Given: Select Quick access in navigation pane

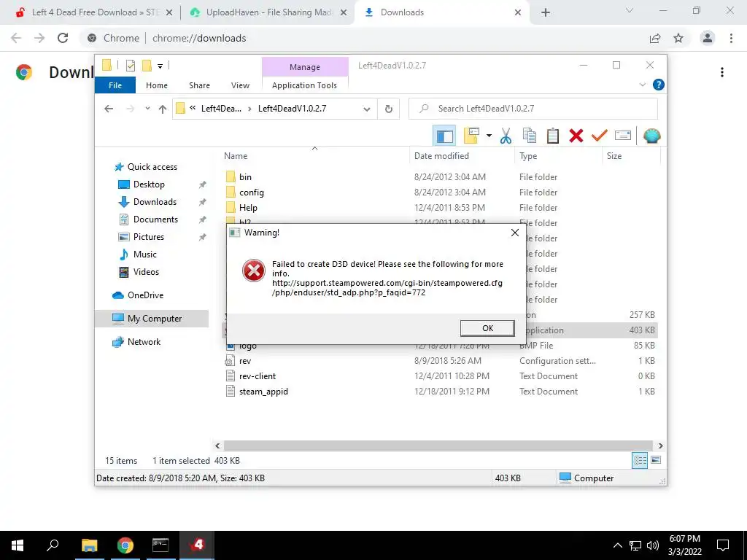Looking at the screenshot, I should (x=152, y=167).
